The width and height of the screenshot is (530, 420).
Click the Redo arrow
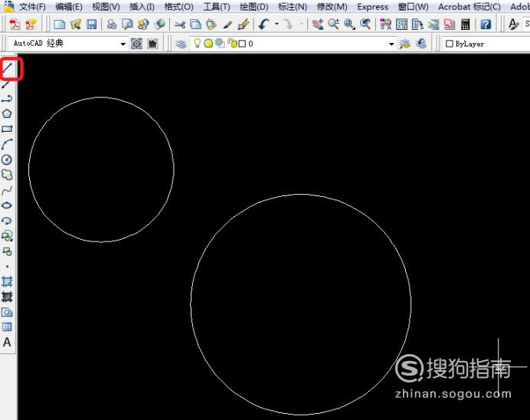coord(288,25)
